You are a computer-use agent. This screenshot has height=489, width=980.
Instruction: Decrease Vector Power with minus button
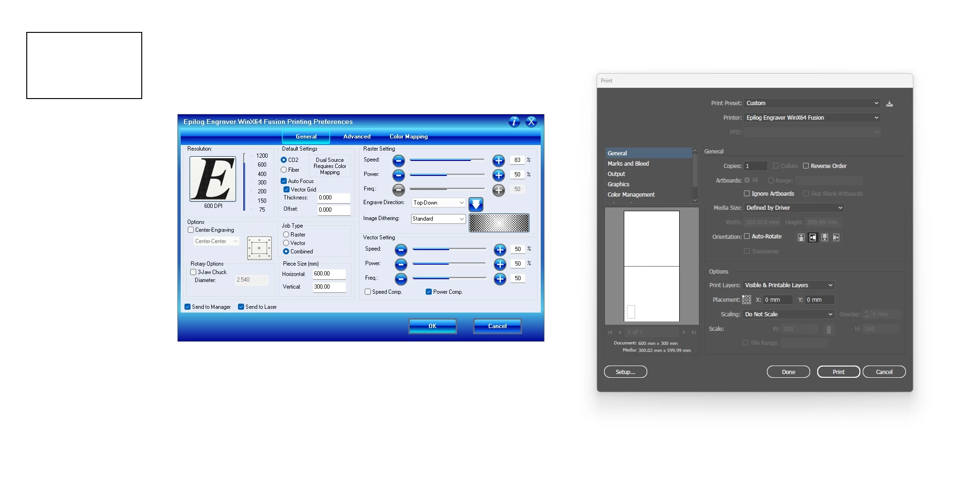401,264
